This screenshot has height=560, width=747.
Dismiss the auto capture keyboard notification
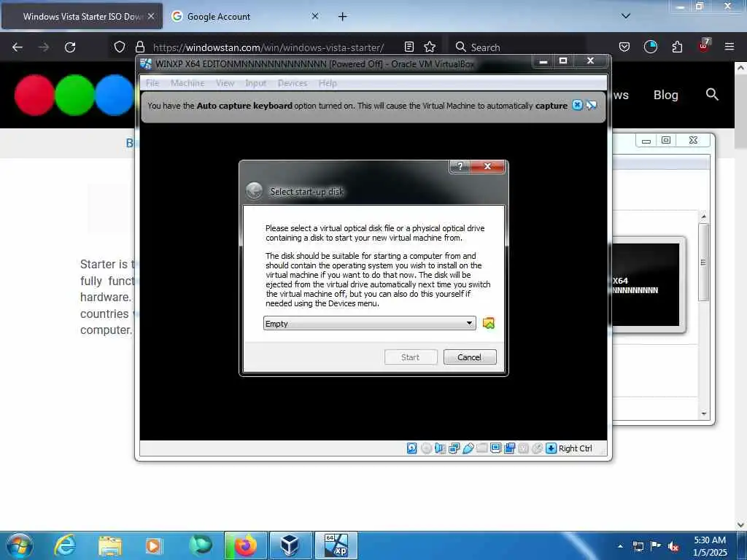coord(577,105)
